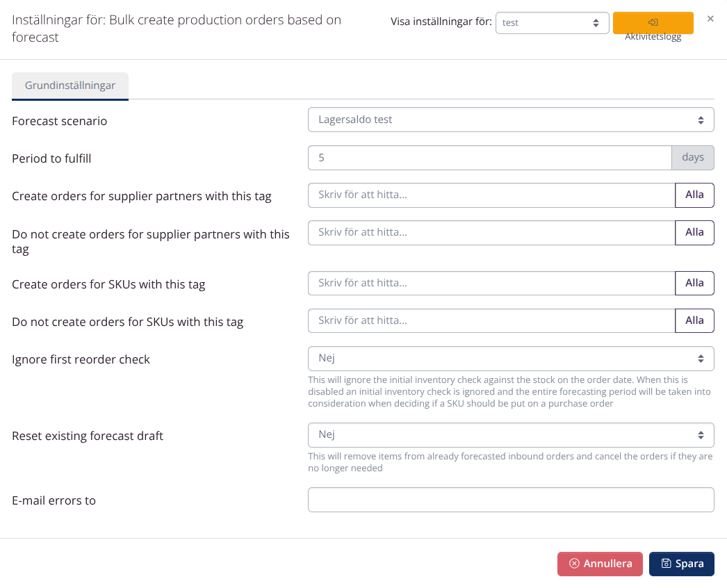The width and height of the screenshot is (727, 588).
Task: Click the floppy disk icon on Spara button
Action: tap(667, 564)
